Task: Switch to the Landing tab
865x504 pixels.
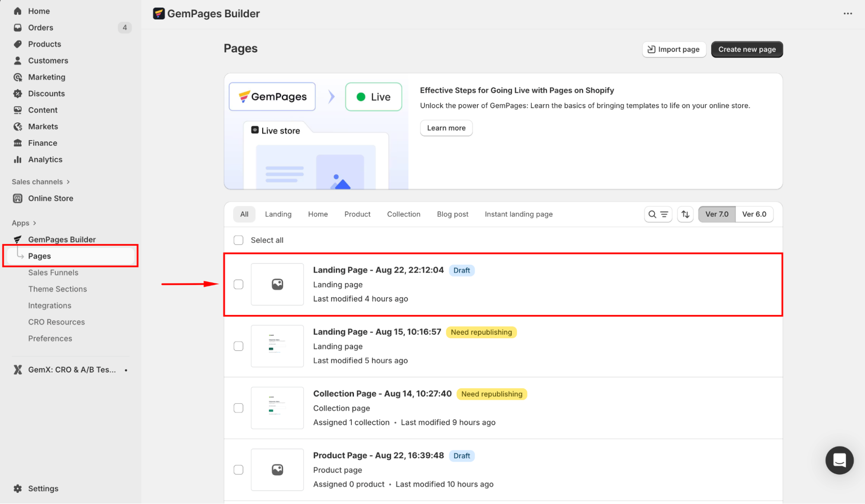Action: pos(278,214)
